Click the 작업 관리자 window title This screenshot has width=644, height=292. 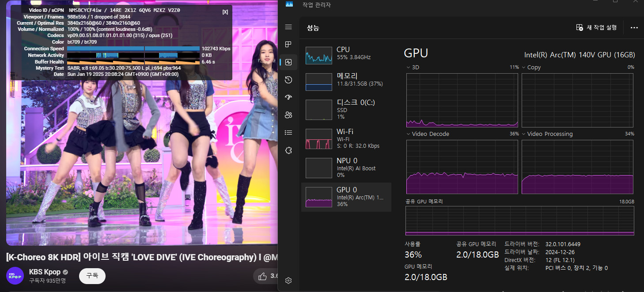click(316, 5)
